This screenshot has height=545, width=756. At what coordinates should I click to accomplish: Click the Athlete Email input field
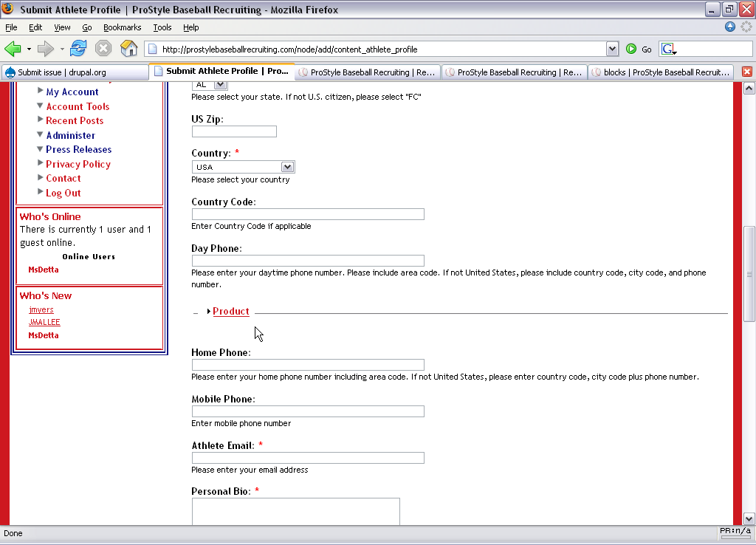[308, 458]
